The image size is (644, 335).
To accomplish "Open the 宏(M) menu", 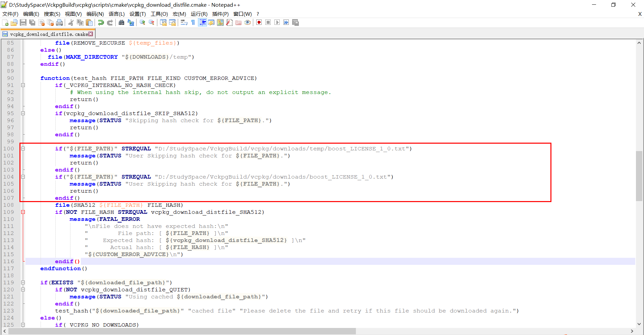I will (179, 14).
